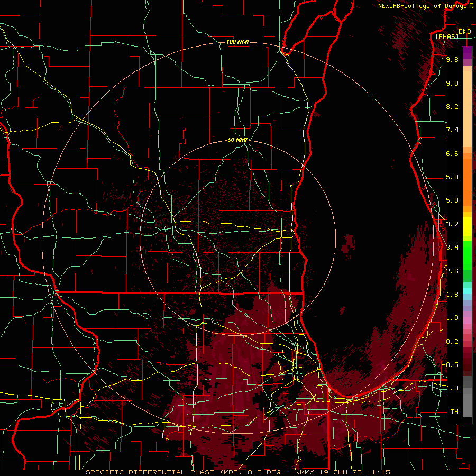
Task: Click the "[PHAS]" units label
Action: click(x=447, y=36)
